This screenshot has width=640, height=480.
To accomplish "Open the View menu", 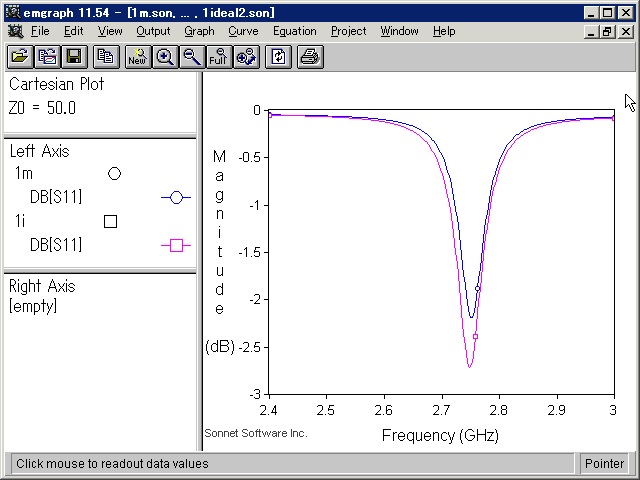I will (110, 31).
